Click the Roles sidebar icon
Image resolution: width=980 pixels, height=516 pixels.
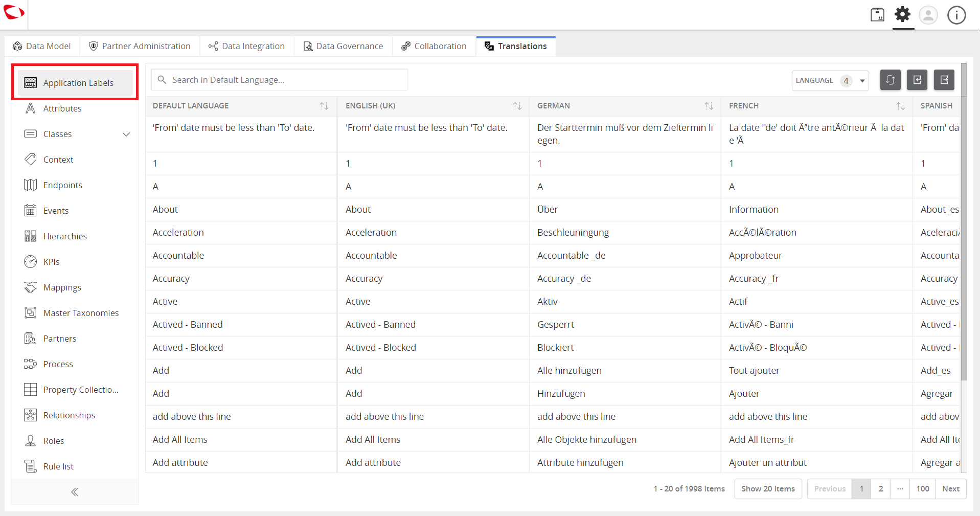coord(31,441)
